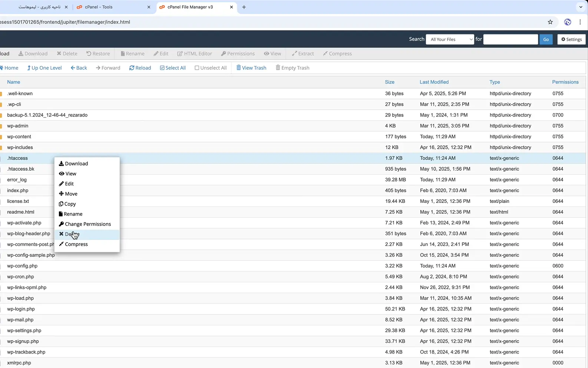The width and height of the screenshot is (588, 368).
Task: Click the Settings gear button
Action: pos(571,39)
